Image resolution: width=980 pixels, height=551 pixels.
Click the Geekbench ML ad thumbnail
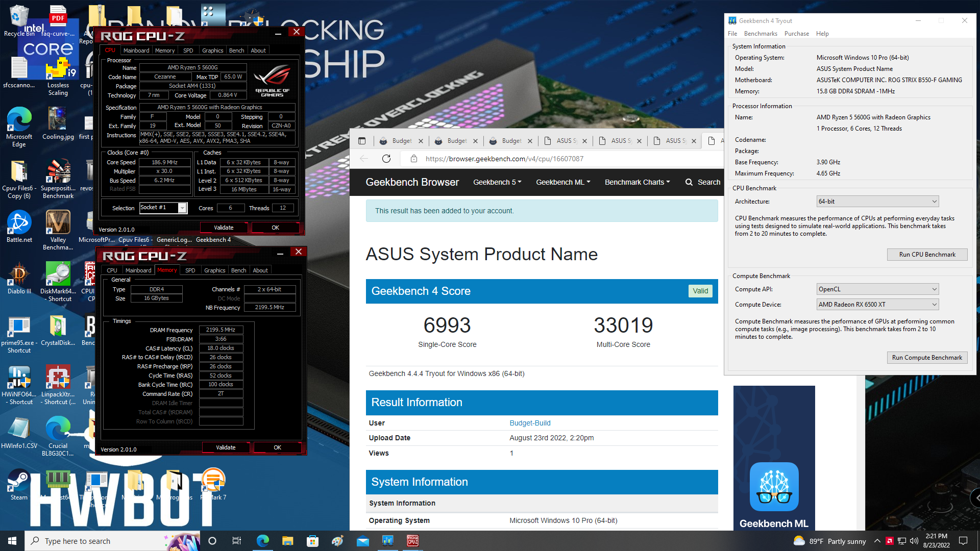(774, 458)
